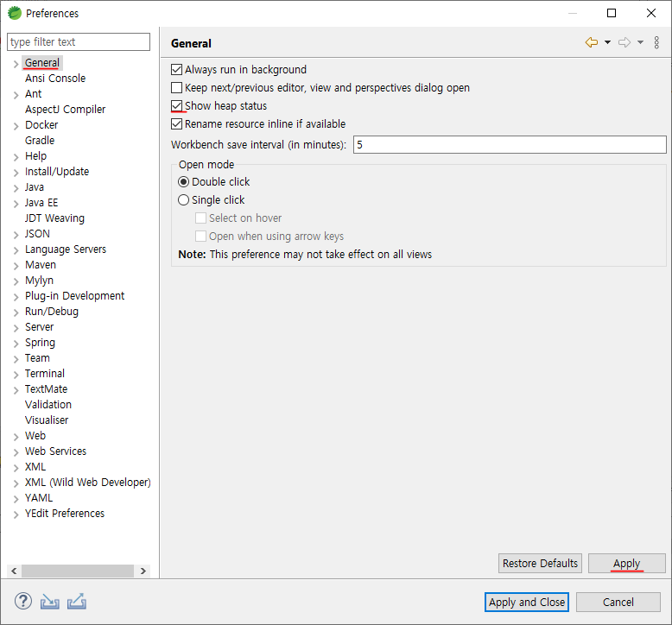This screenshot has width=672, height=625.
Task: Click the import preferences icon
Action: click(50, 602)
